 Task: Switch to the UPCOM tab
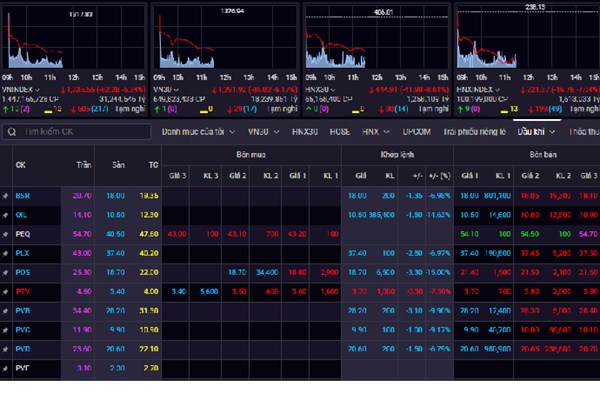tap(416, 132)
